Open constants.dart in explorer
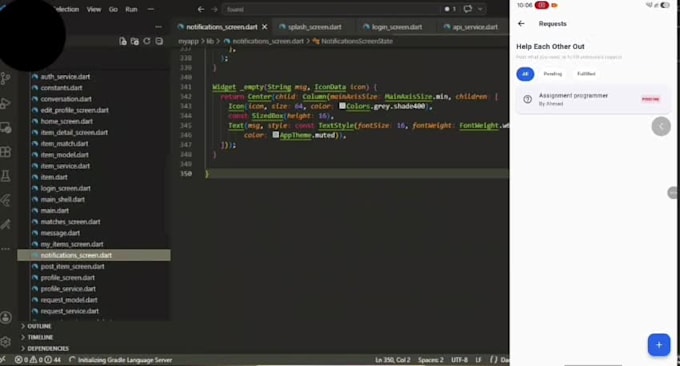Screen dimensions: 680x366 click(61, 88)
